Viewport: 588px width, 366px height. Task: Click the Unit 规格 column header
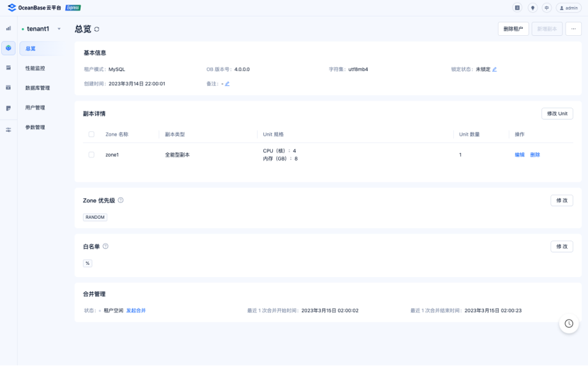(x=274, y=134)
